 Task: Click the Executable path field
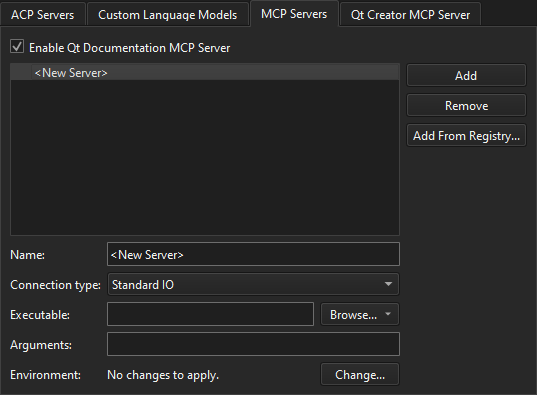[x=210, y=314]
